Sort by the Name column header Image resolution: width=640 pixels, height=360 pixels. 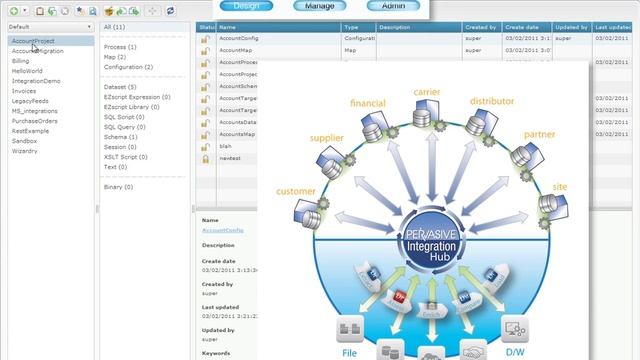tap(278, 27)
